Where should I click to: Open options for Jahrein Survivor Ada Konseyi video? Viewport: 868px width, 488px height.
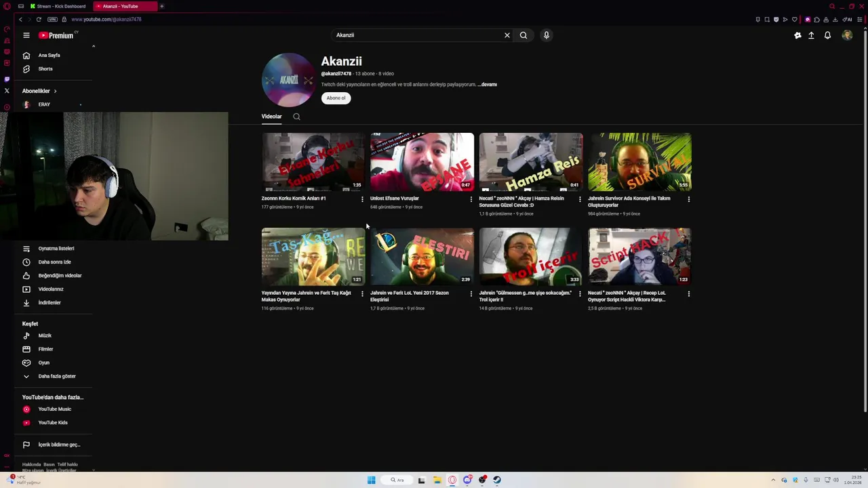coord(689,199)
